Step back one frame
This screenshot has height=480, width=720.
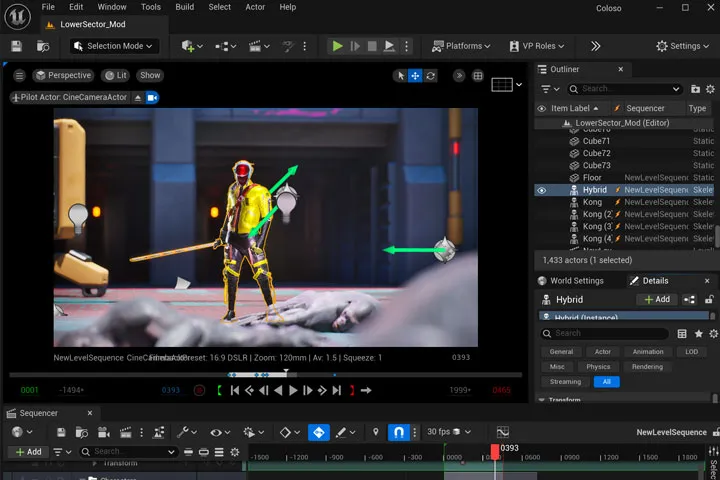[x=264, y=390]
